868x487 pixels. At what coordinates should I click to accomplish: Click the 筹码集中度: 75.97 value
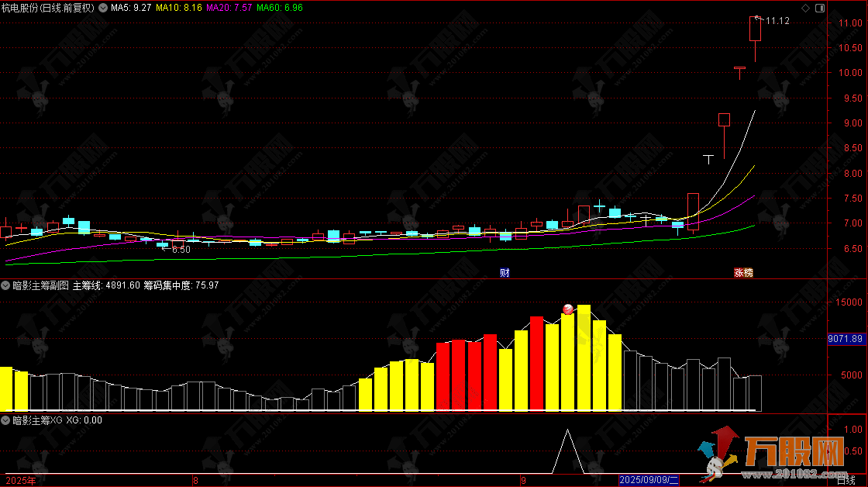click(181, 285)
